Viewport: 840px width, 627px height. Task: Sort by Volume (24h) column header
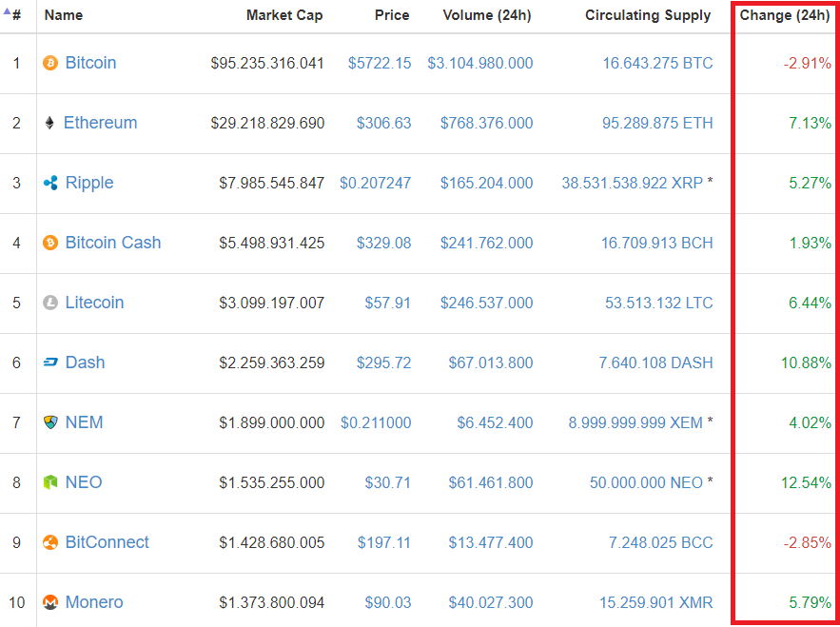(487, 15)
